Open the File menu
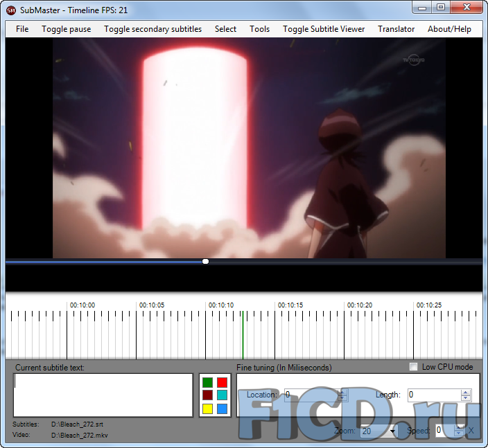Screen dimensions: 488x448 [22, 29]
